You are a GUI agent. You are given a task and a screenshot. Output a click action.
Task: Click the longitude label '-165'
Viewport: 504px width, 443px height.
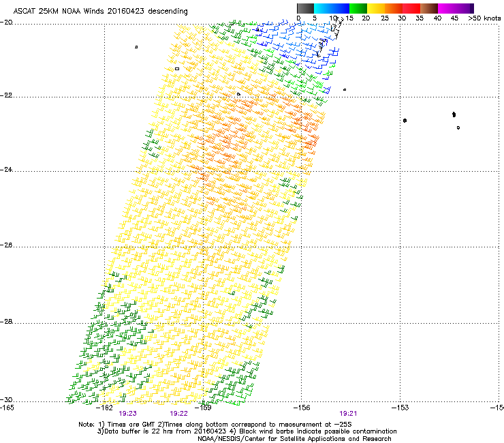(x=7, y=408)
